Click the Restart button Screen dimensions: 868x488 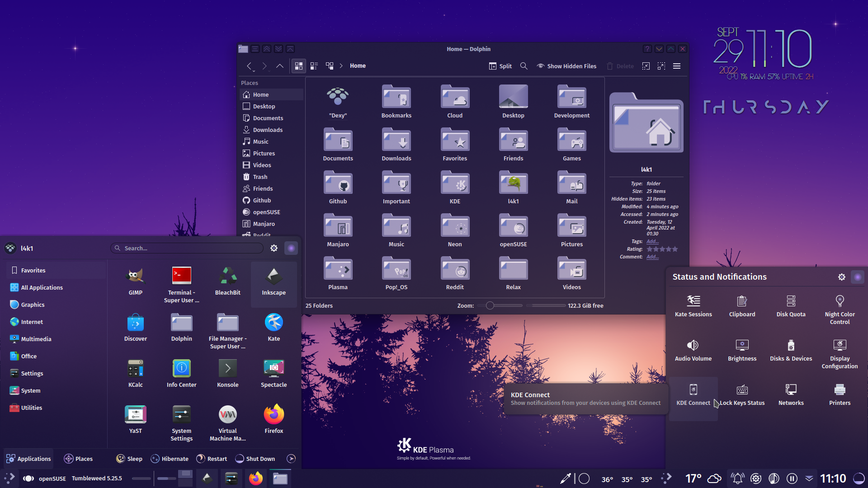coord(212,459)
